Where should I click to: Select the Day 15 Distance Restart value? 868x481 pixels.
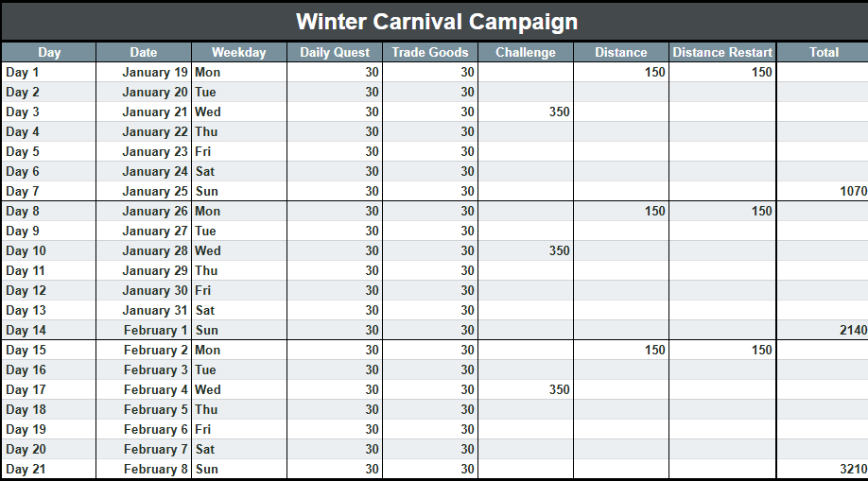tap(721, 350)
